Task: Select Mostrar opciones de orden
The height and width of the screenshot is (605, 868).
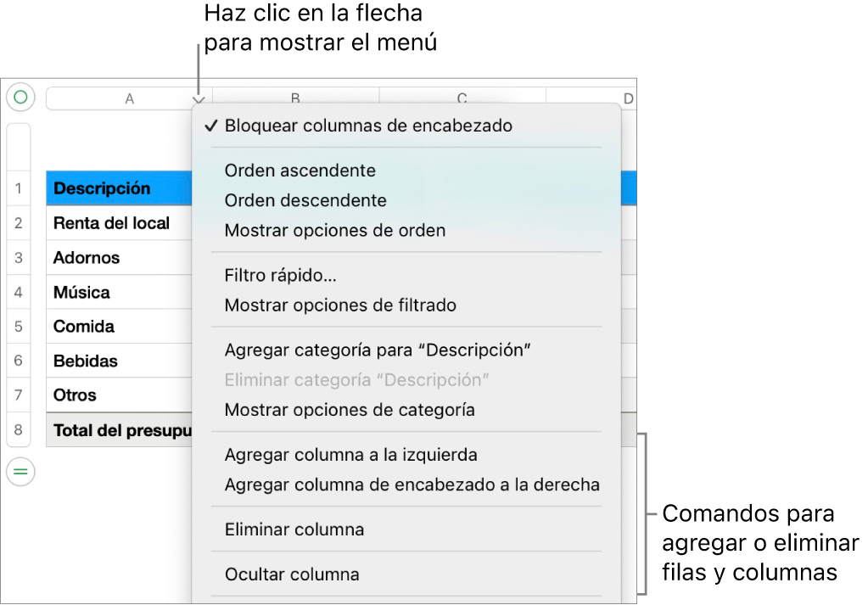Action: [407, 230]
